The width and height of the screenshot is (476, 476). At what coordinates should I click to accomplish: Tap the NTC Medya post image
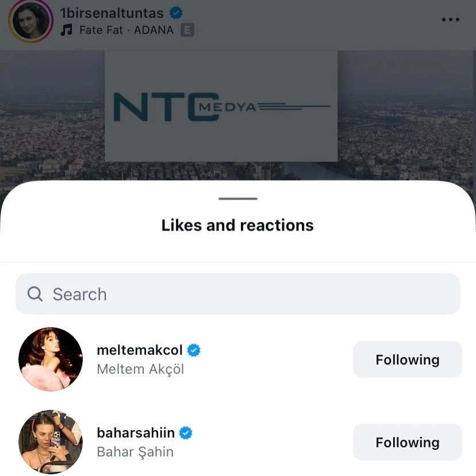(221, 106)
